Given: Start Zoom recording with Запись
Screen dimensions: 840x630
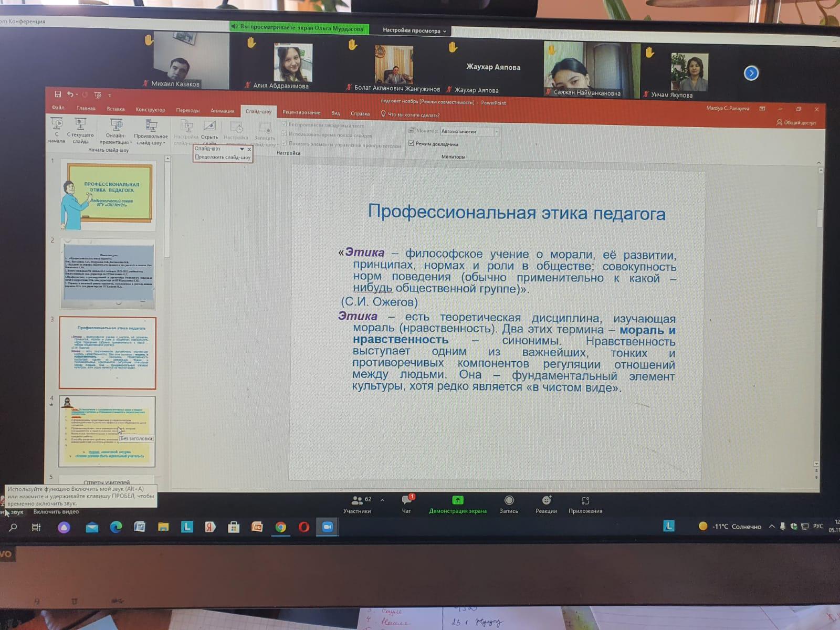Looking at the screenshot, I should (x=509, y=503).
